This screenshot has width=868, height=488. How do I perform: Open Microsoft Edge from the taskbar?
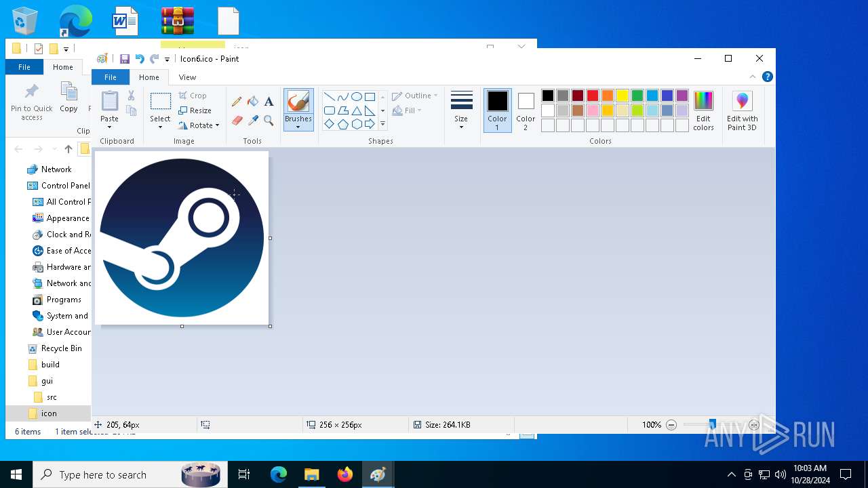pyautogui.click(x=279, y=474)
